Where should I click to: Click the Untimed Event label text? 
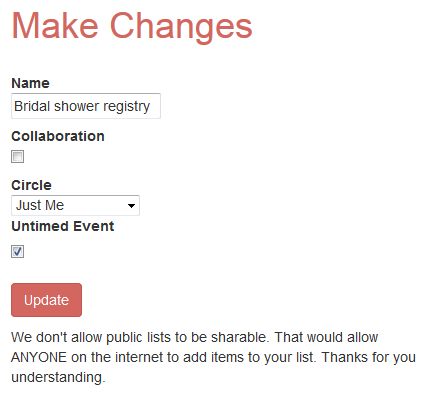pos(63,226)
